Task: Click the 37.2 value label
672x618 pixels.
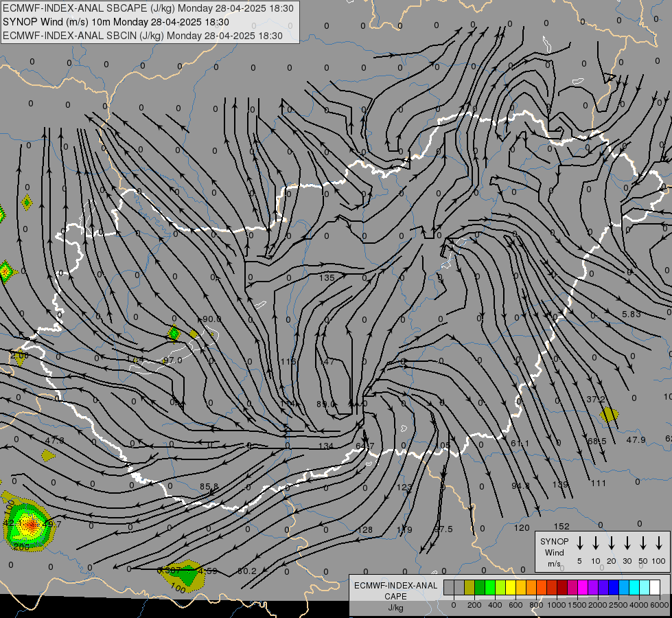Action: pos(596,399)
